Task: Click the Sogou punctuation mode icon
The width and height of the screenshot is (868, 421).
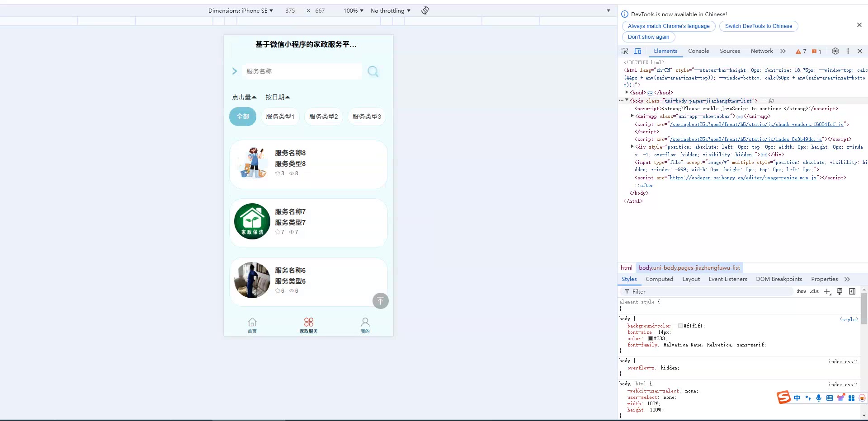Action: (808, 398)
